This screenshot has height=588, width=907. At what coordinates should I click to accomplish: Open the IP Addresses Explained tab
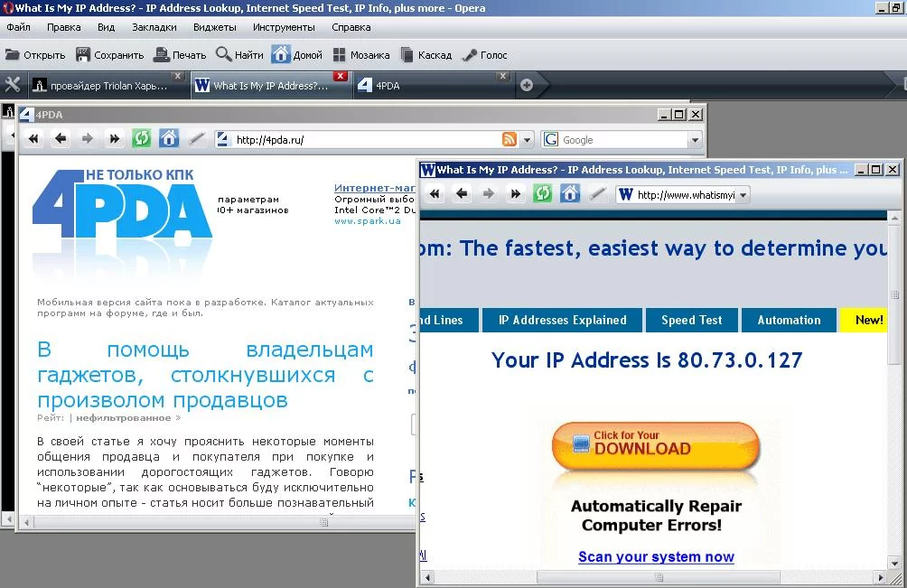pyautogui.click(x=562, y=320)
